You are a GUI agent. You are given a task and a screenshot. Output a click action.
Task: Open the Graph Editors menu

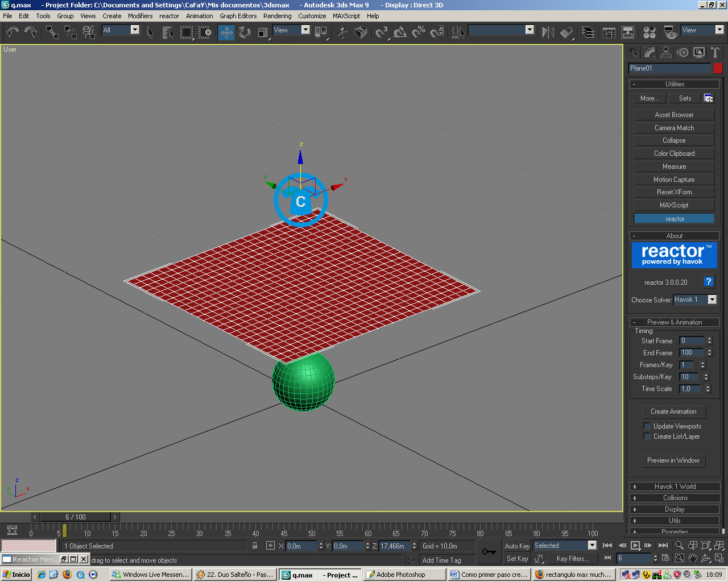point(238,16)
